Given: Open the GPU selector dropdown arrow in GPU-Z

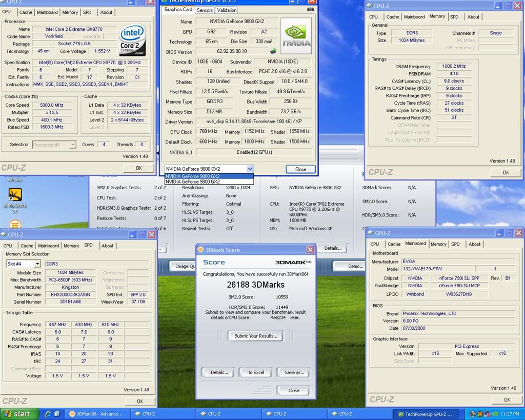Looking at the screenshot, I should pos(250,169).
